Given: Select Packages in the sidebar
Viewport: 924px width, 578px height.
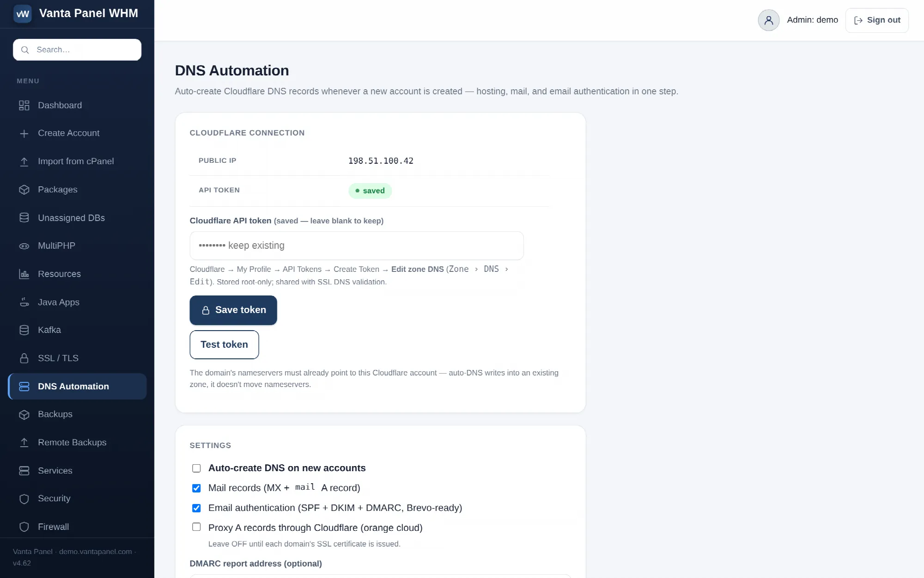Looking at the screenshot, I should click(x=77, y=190).
